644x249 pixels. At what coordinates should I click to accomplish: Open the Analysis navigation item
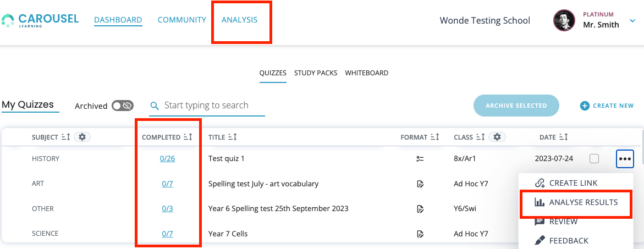(x=239, y=20)
